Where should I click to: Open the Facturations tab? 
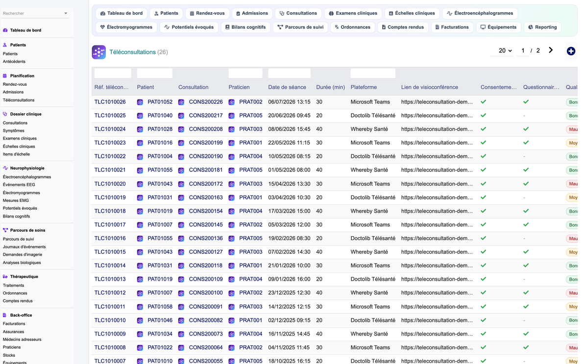coord(452,27)
